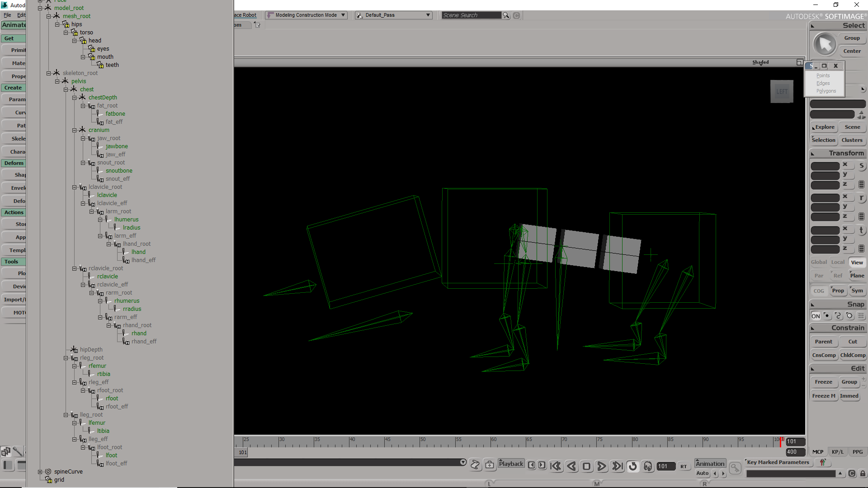Toggle the audio headphones icon

(648, 466)
